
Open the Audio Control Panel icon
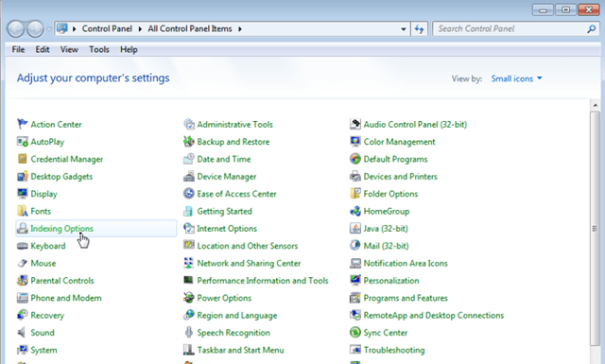coord(355,124)
